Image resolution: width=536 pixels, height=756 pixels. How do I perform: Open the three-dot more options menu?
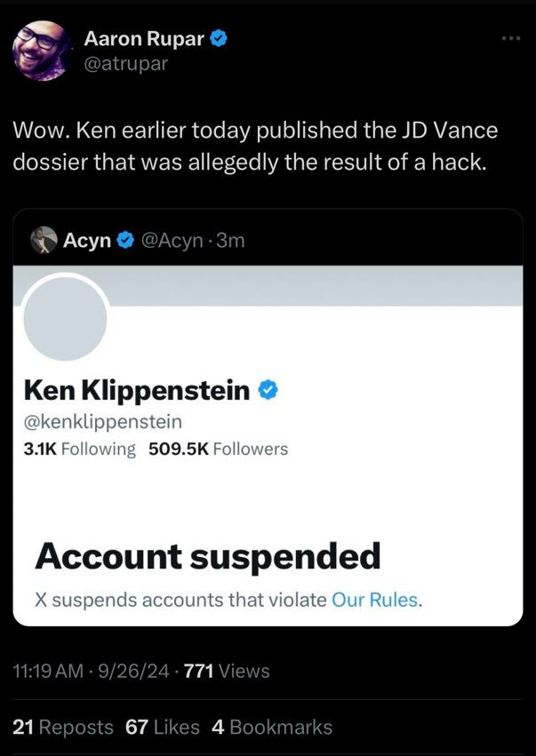(510, 39)
